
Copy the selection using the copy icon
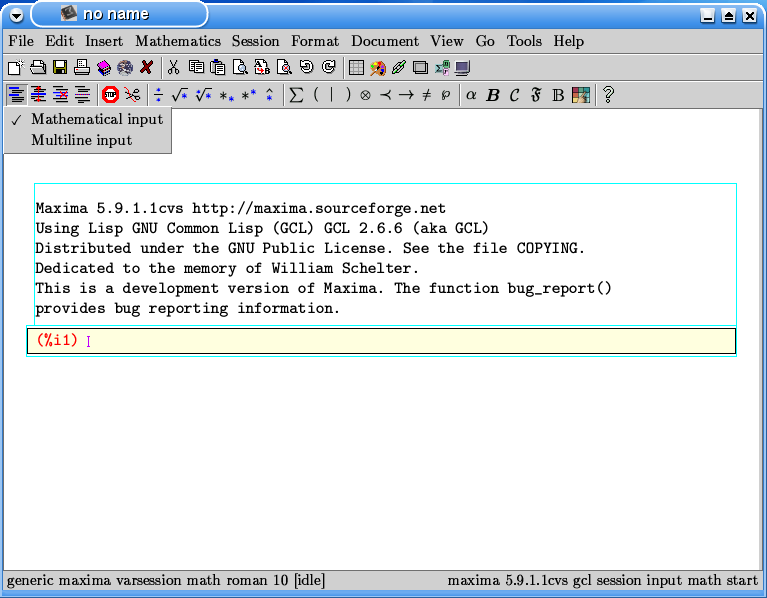[196, 67]
